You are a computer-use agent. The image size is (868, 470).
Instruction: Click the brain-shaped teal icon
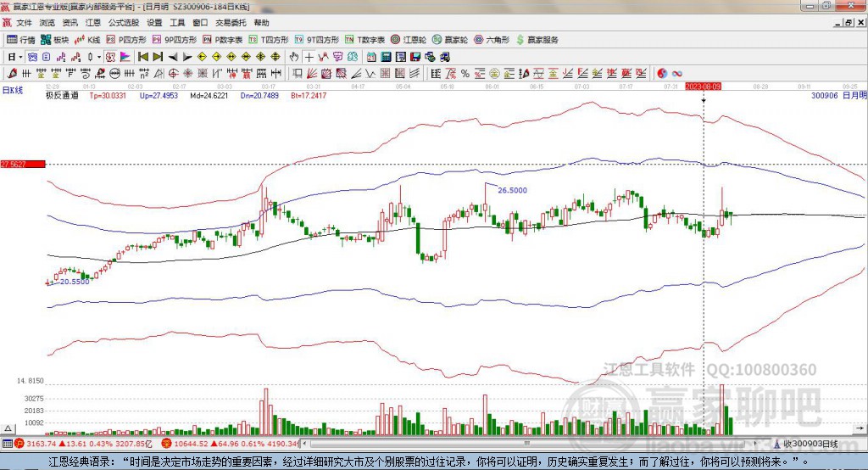(x=353, y=57)
